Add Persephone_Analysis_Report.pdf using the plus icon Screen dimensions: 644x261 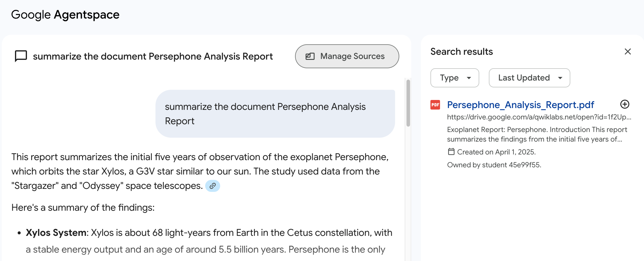[625, 104]
